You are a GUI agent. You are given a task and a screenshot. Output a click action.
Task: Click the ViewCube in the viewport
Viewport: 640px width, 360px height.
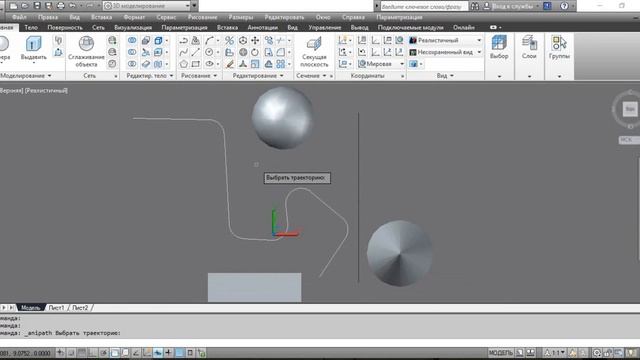point(629,109)
